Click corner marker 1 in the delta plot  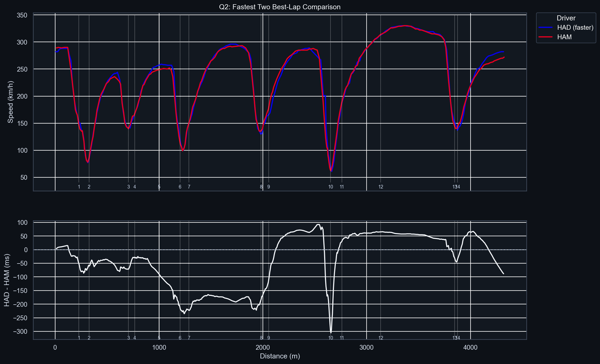click(x=79, y=338)
